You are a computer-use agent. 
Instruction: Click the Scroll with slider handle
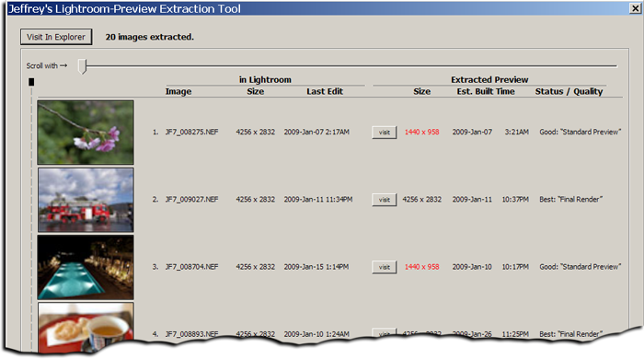click(x=83, y=66)
